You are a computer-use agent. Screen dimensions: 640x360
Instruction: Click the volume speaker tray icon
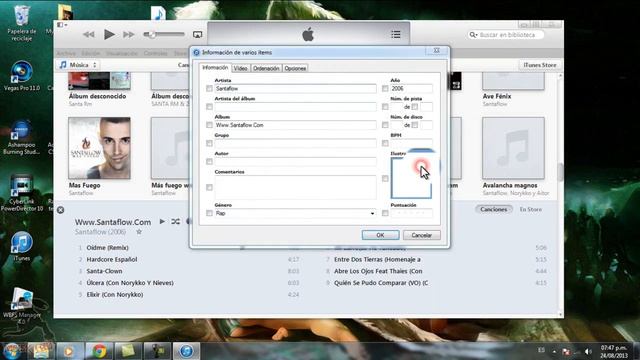coord(588,351)
